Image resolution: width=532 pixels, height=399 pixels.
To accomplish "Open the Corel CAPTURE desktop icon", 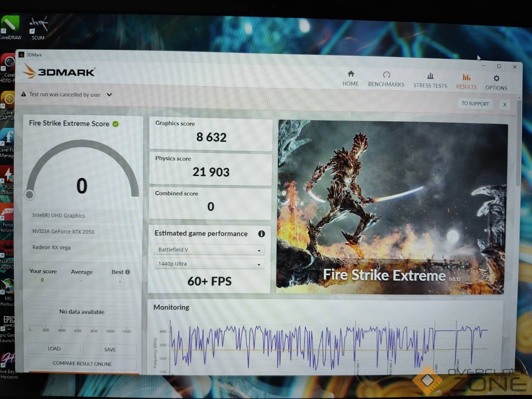I will pyautogui.click(x=8, y=106).
